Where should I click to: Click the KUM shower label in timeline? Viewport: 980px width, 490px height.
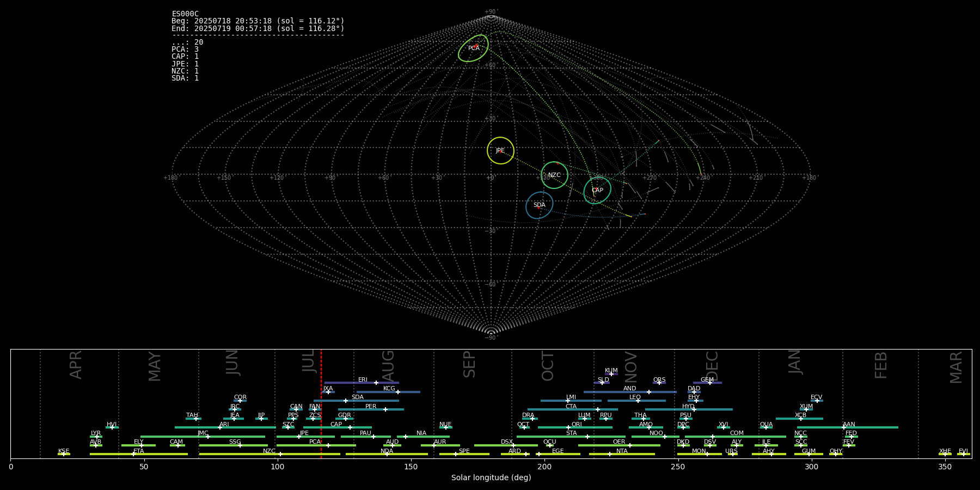(x=611, y=370)
